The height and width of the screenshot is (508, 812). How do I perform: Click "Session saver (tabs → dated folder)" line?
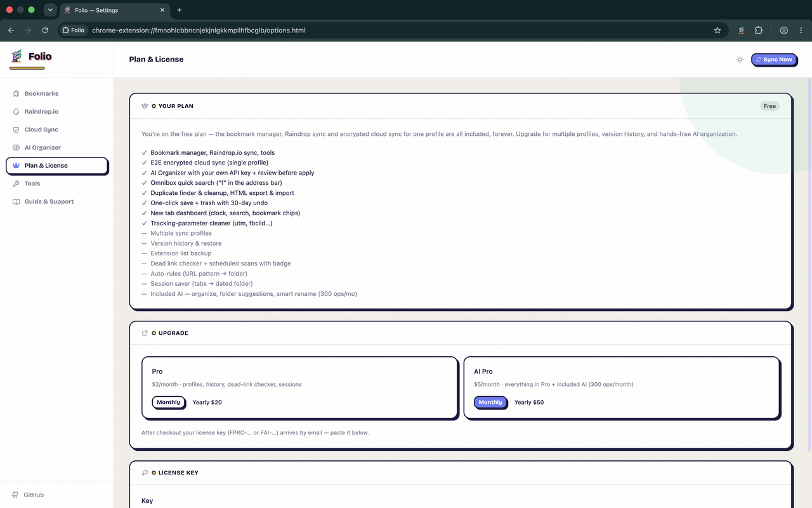tap(202, 284)
